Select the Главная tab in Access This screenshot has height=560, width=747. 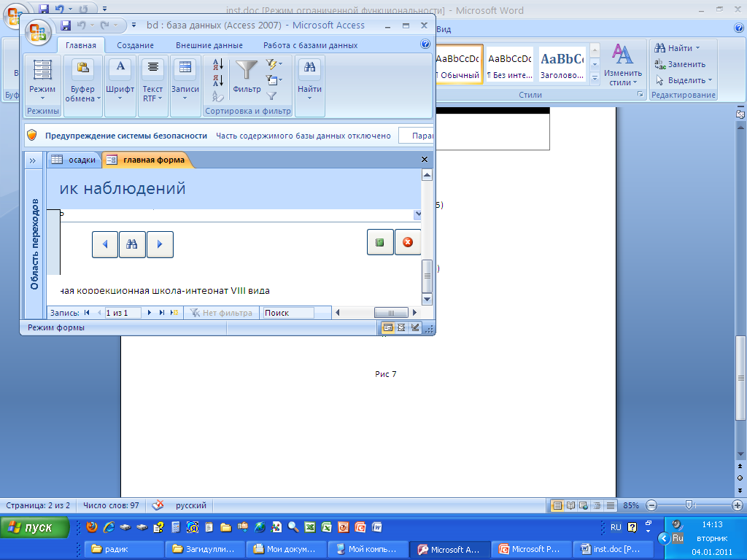point(80,45)
